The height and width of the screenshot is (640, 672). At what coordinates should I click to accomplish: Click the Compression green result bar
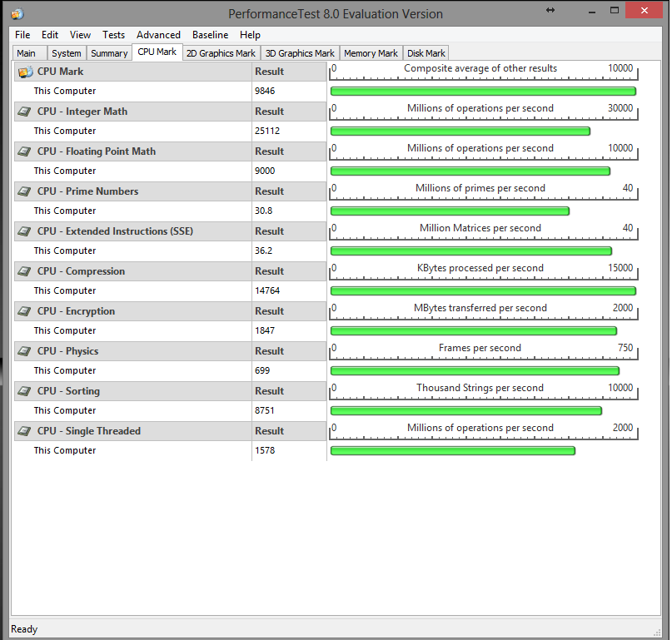(484, 290)
